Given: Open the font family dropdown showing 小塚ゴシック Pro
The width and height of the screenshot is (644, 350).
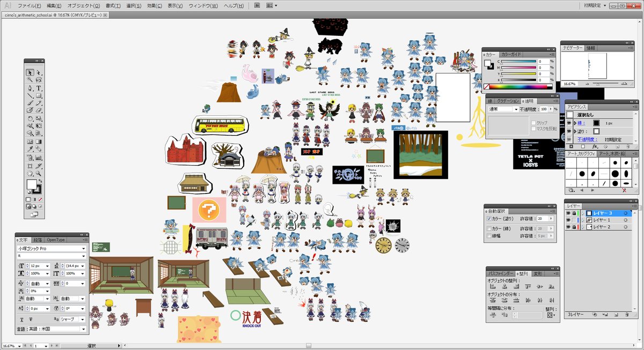Looking at the screenshot, I should click(x=52, y=249).
